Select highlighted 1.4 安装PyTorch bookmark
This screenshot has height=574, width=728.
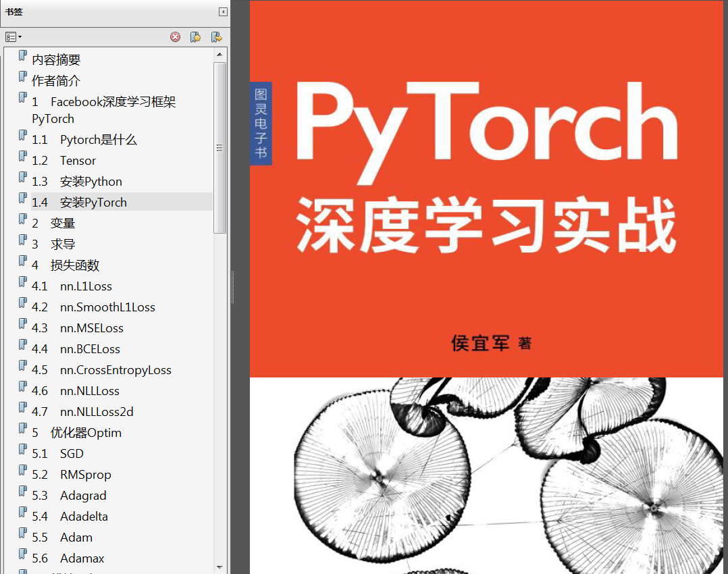click(80, 203)
